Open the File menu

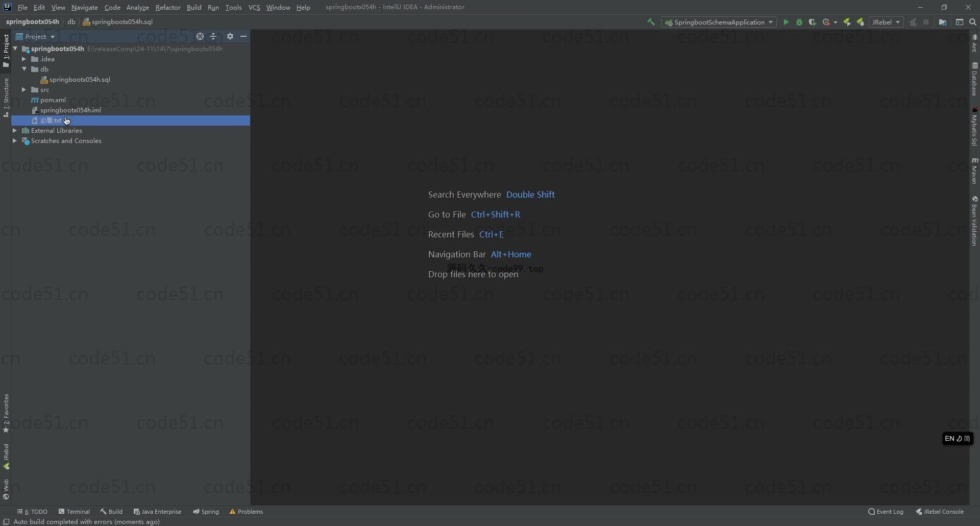tap(22, 7)
